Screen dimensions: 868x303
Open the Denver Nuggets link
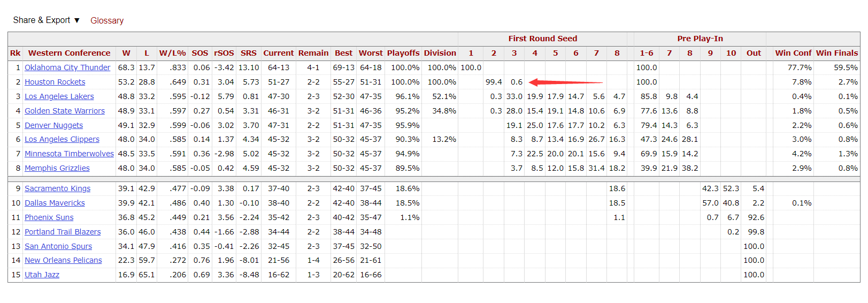tap(54, 125)
